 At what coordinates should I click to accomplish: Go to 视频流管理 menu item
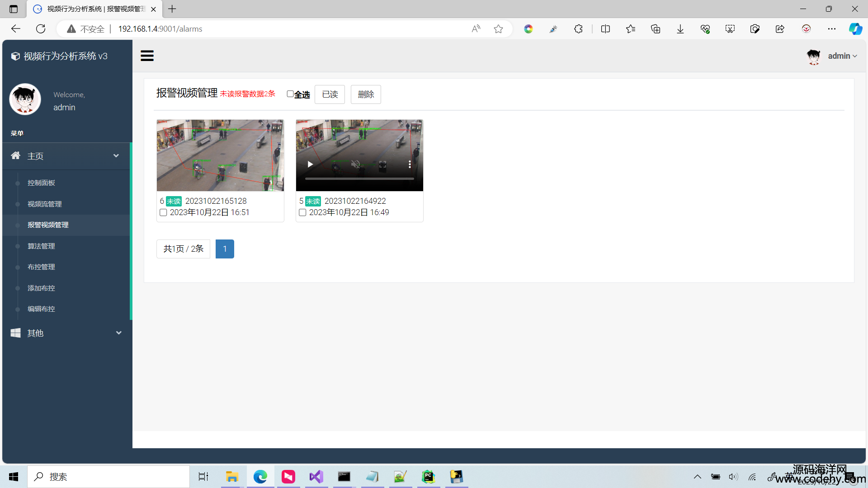click(45, 204)
